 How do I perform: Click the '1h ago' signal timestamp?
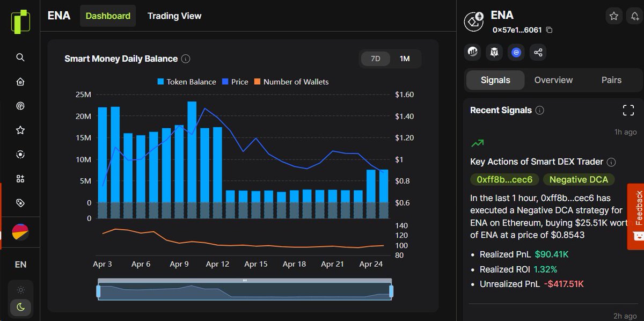point(626,132)
